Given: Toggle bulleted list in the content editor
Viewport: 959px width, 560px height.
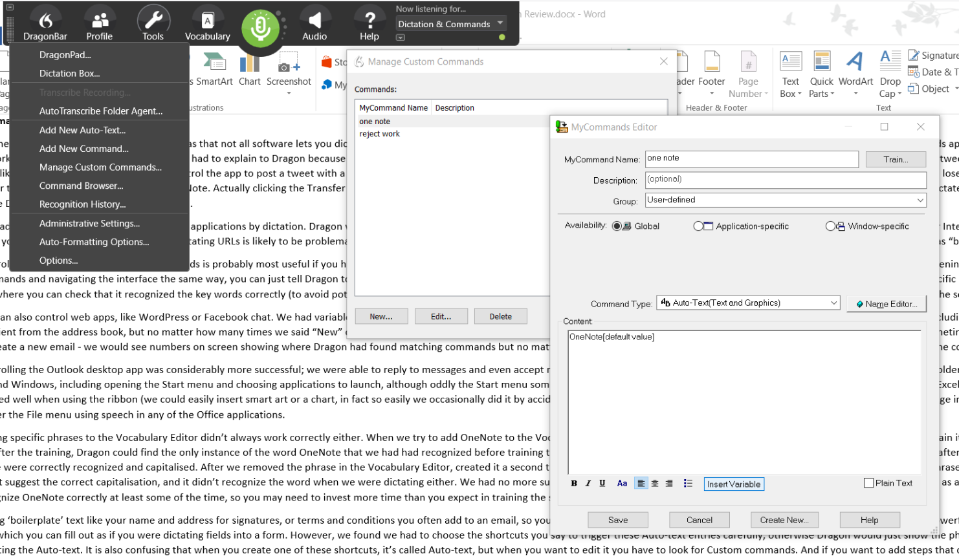Looking at the screenshot, I should 688,484.
